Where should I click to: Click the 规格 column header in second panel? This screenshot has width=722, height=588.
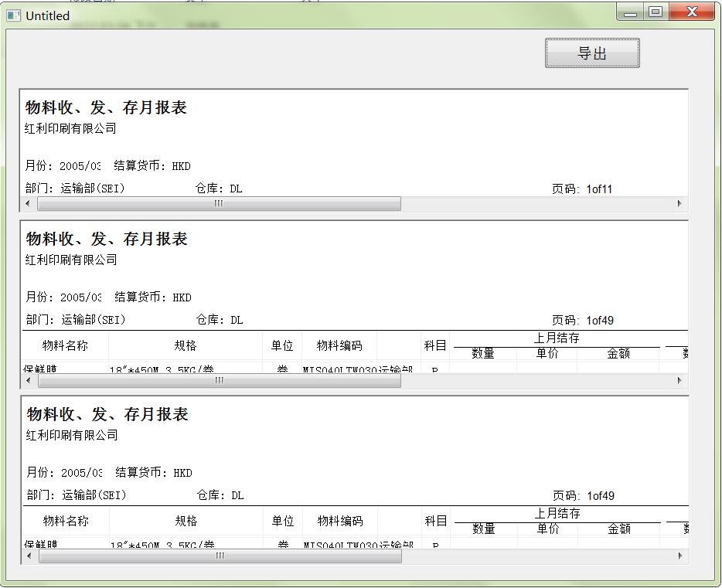[186, 345]
